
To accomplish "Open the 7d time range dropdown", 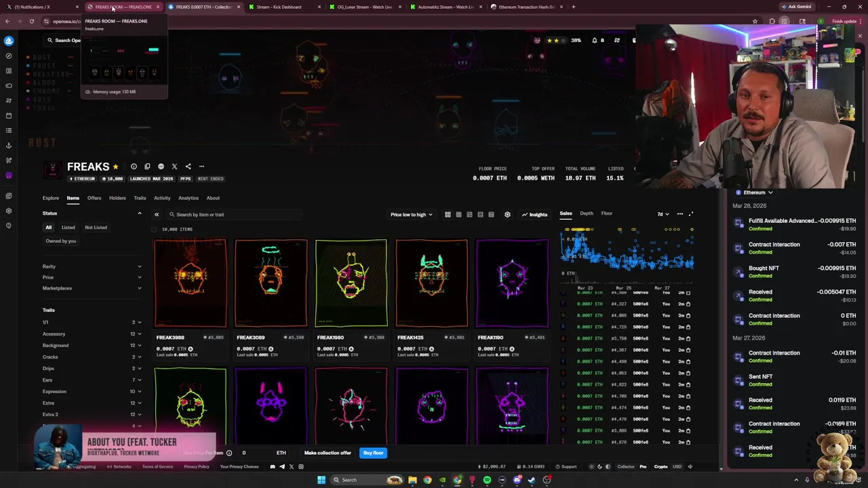I will coord(662,214).
